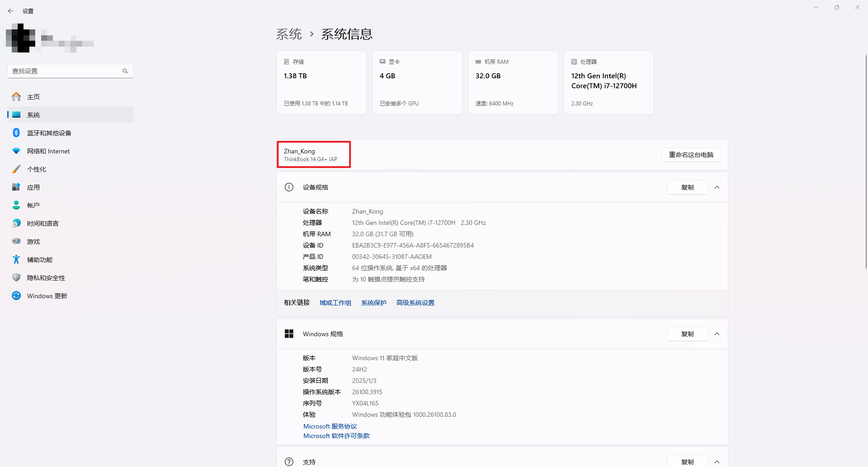Image resolution: width=868 pixels, height=467 pixels.
Task: Select device ID value EBA2B3C9-E977-456A-A8F5-6654672895B4
Action: tap(413, 245)
